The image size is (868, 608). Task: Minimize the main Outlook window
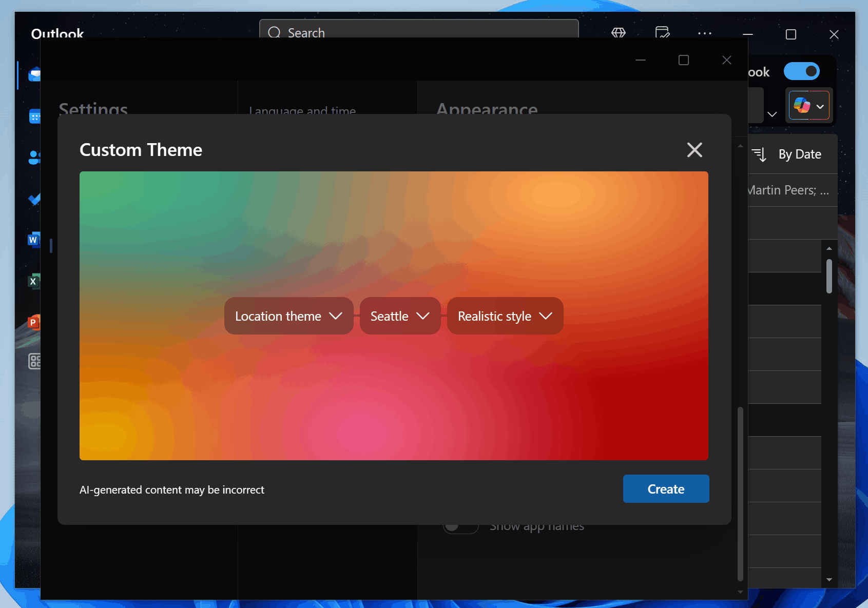[x=748, y=34]
